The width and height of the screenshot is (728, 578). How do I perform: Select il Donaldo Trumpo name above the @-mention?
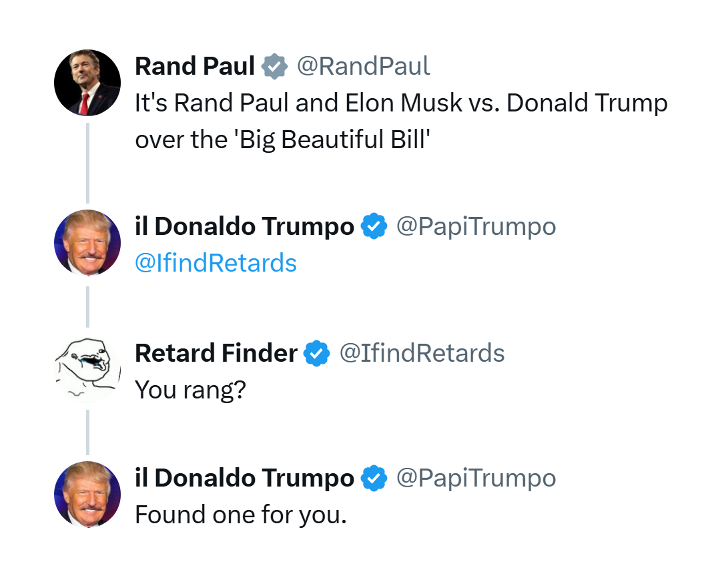pyautogui.click(x=245, y=226)
